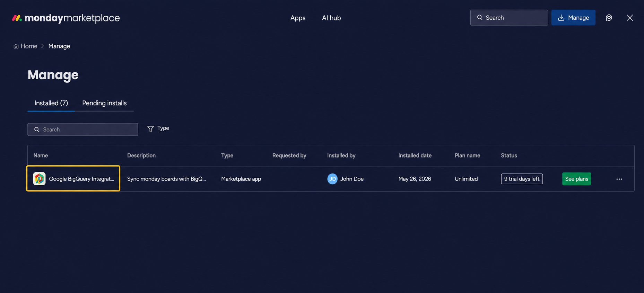Go to Home breadcrumb link
Image resolution: width=644 pixels, height=293 pixels.
[x=25, y=46]
